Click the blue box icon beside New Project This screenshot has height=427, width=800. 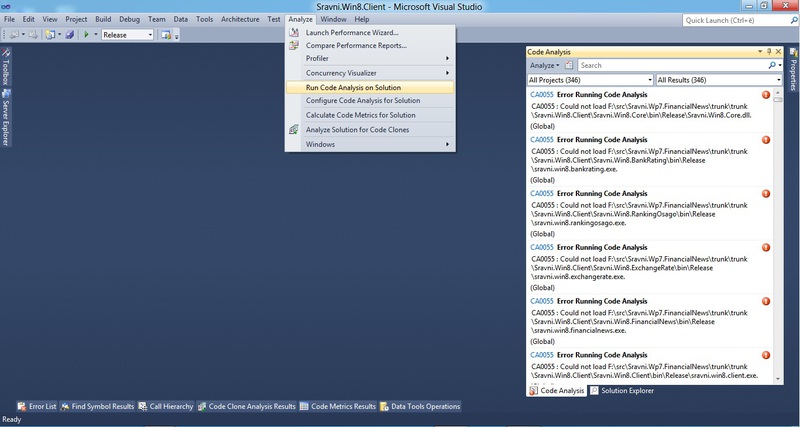(x=70, y=35)
